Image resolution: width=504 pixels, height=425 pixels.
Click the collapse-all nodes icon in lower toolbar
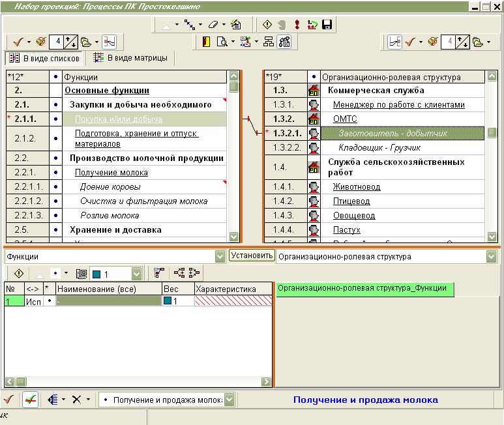(194, 273)
